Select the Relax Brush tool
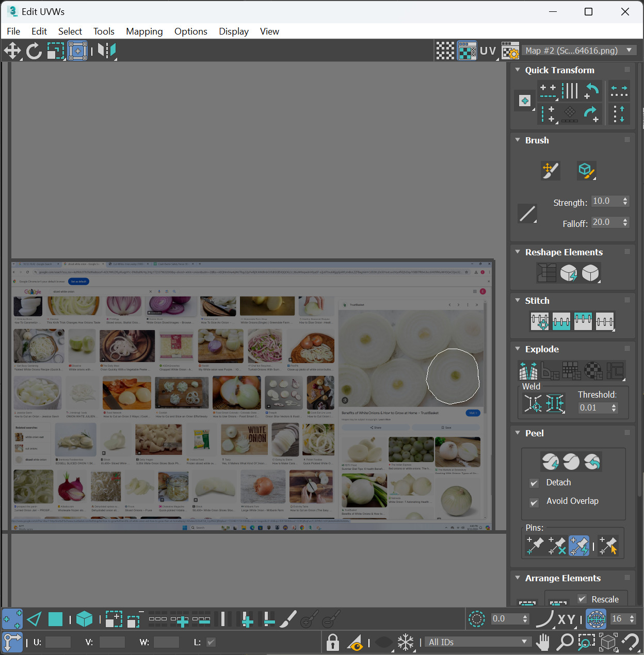Viewport: 644px width, 655px height. click(586, 170)
